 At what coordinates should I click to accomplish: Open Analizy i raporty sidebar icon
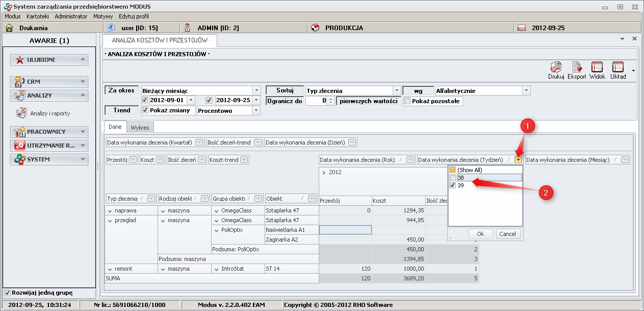pos(21,113)
